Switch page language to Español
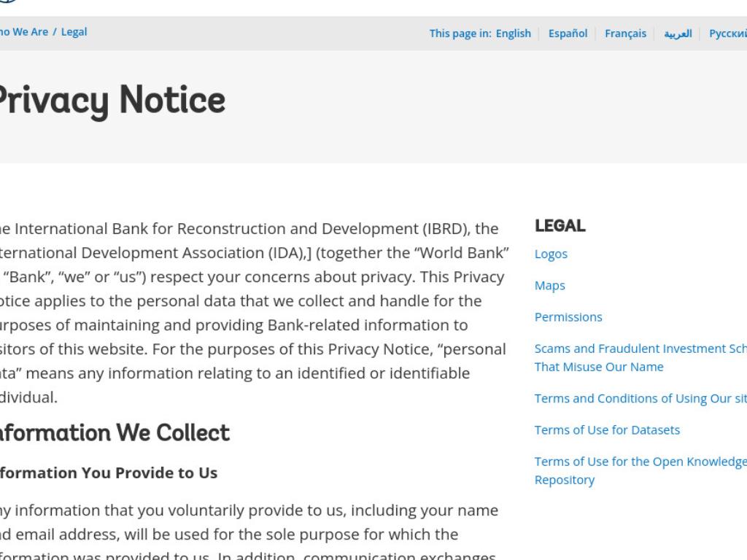747x560 pixels. tap(568, 34)
